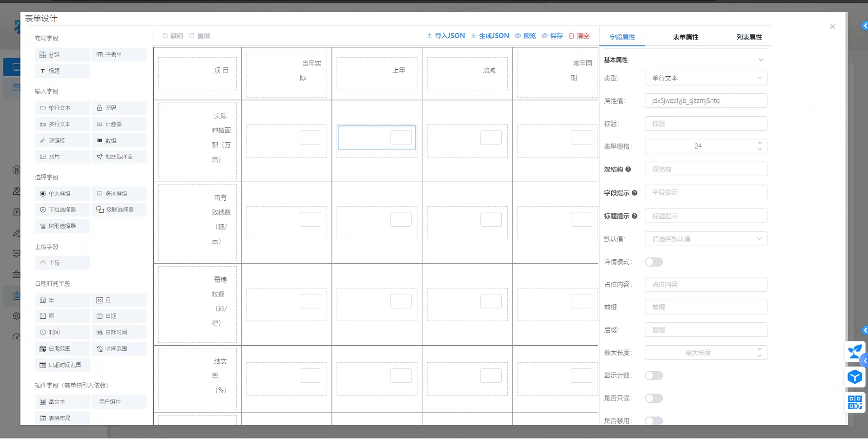Insert a 表格布局 field
Screen dimensions: 868x439
point(62,418)
